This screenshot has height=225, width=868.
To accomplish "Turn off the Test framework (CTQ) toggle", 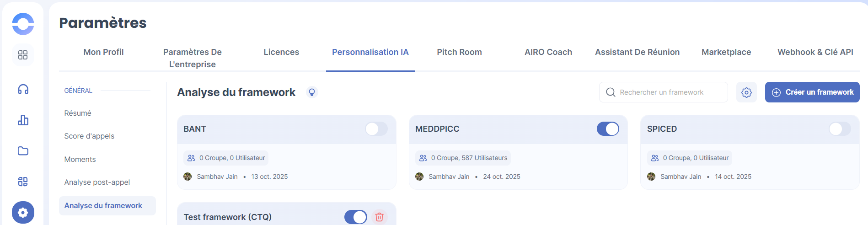I will click(x=355, y=217).
